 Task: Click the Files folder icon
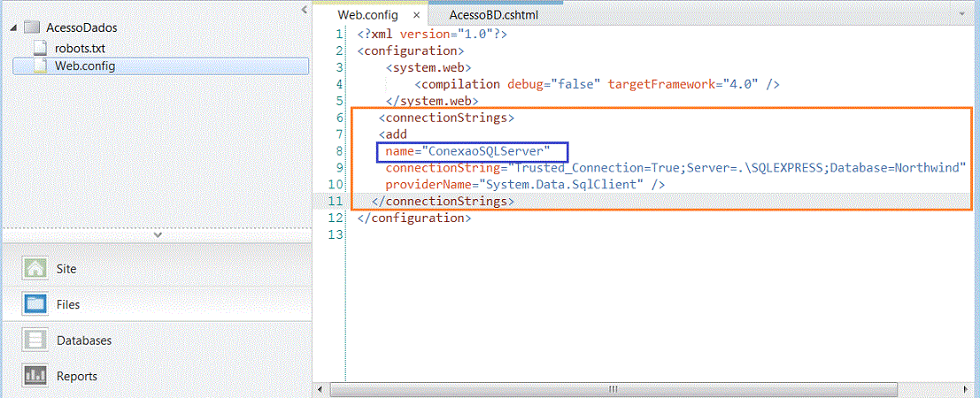pos(35,304)
